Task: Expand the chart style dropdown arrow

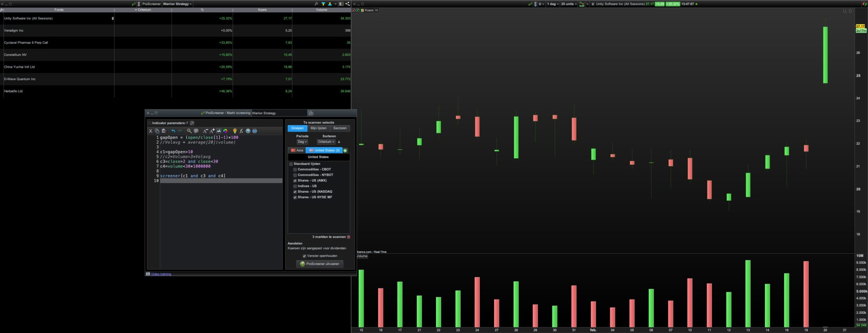Action: [x=587, y=4]
